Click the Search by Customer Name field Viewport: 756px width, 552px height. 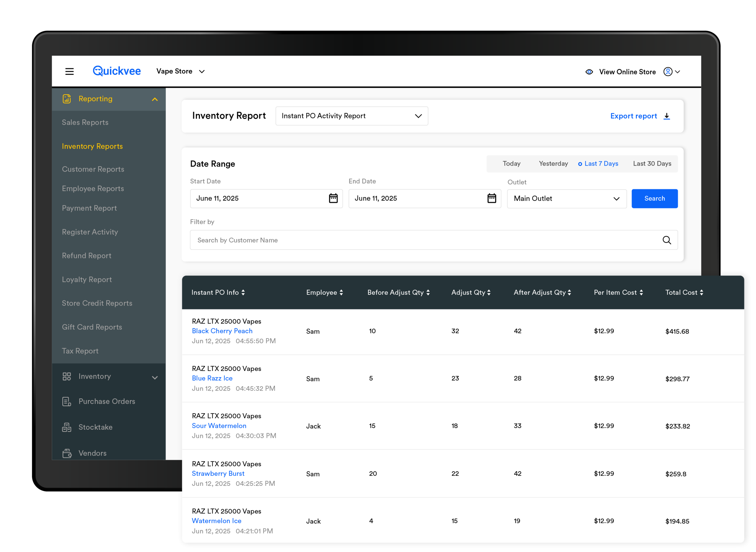424,240
